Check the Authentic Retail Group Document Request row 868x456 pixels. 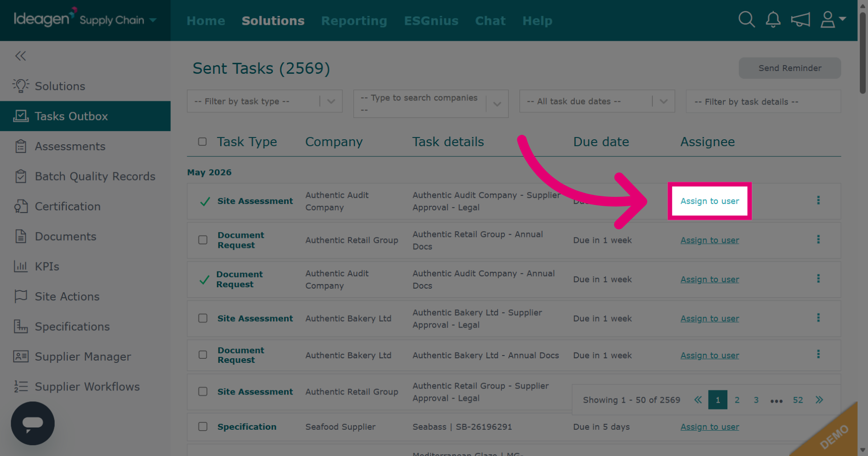[x=203, y=240]
